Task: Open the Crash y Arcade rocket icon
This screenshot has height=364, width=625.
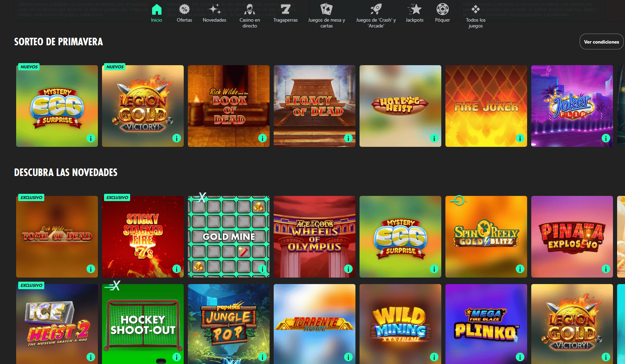Action: tap(376, 9)
